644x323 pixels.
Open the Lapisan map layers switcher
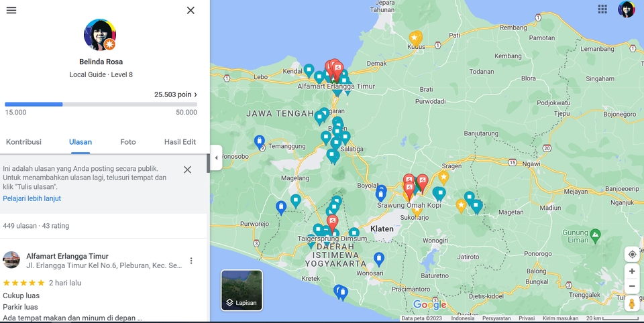point(241,290)
